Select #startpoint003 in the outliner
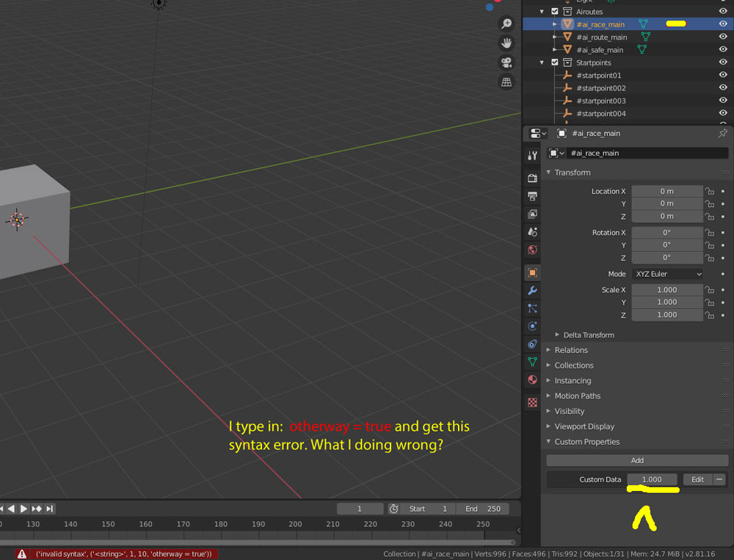The image size is (734, 560). pos(601,101)
